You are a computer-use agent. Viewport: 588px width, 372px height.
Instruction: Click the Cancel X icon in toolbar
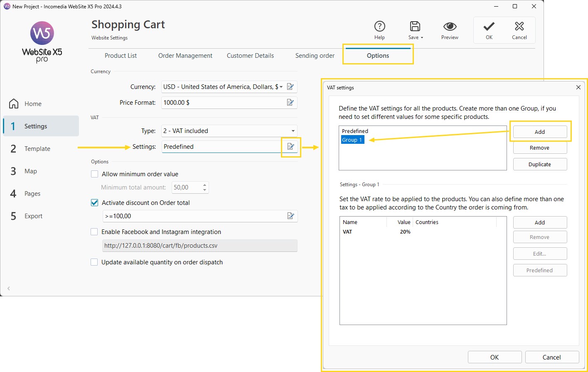point(519,27)
